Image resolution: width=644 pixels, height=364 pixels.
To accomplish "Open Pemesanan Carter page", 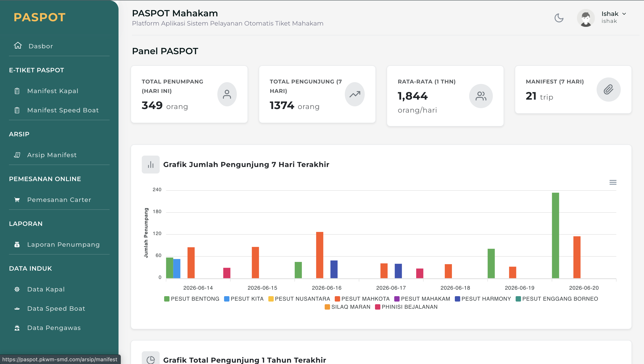I will pos(59,200).
